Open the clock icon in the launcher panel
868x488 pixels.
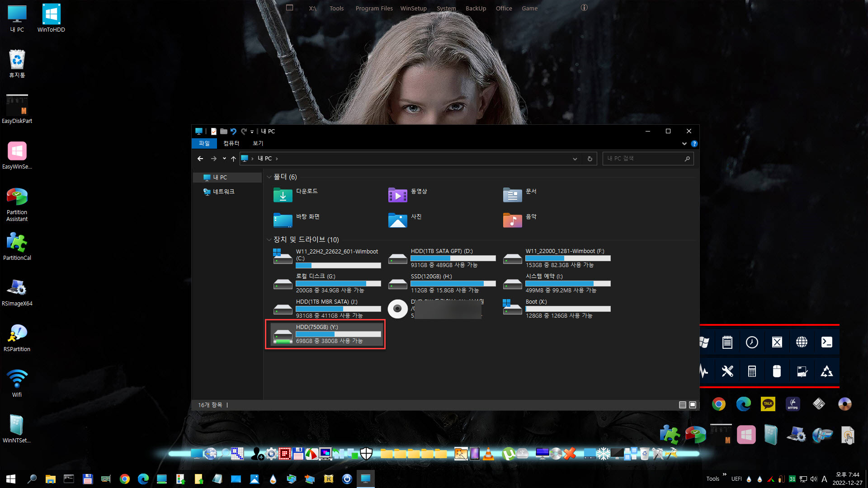point(752,343)
